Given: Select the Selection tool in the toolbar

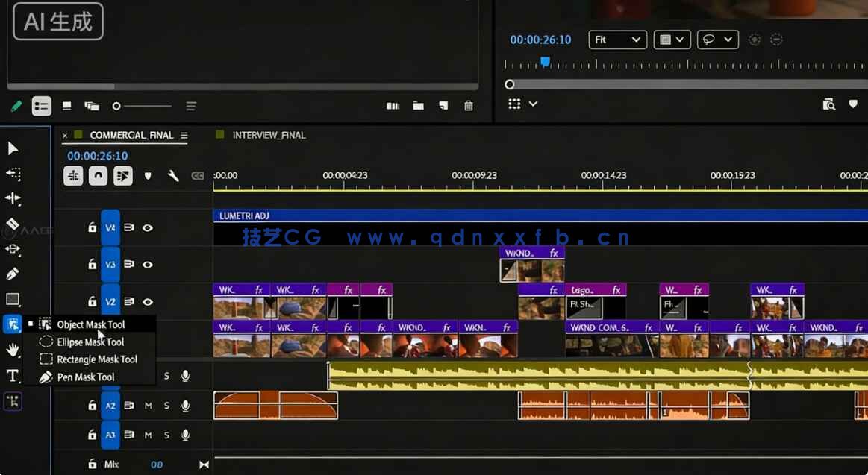Looking at the screenshot, I should (13, 148).
